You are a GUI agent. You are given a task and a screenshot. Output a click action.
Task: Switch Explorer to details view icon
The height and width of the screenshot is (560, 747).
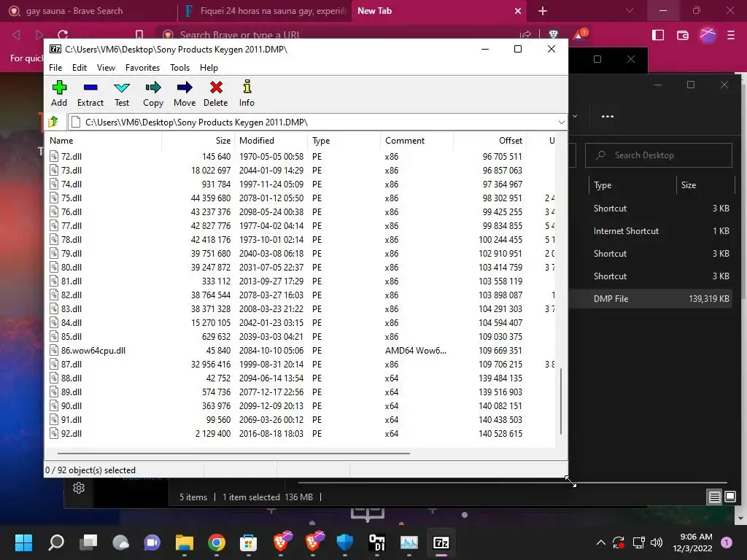tap(715, 497)
